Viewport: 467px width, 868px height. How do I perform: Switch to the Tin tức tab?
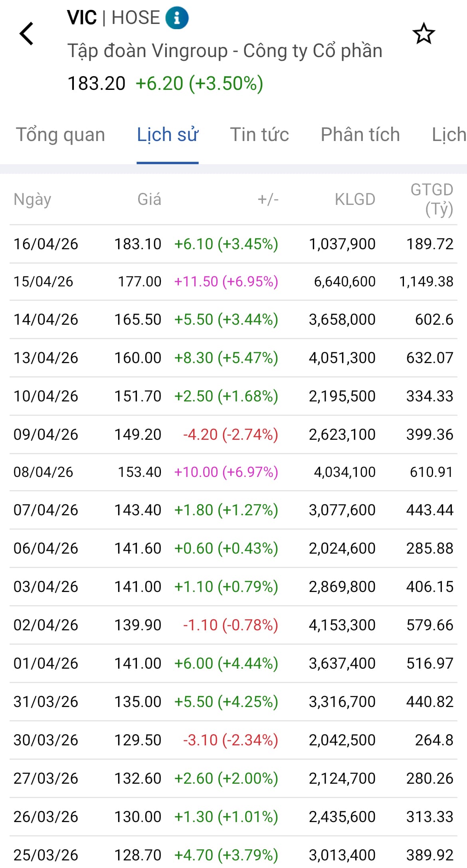click(259, 135)
